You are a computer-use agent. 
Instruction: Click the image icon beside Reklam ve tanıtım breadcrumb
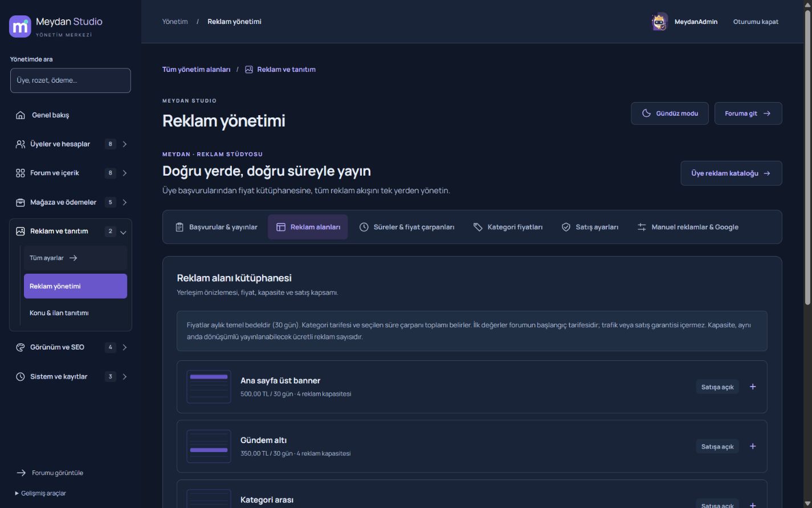pyautogui.click(x=249, y=70)
